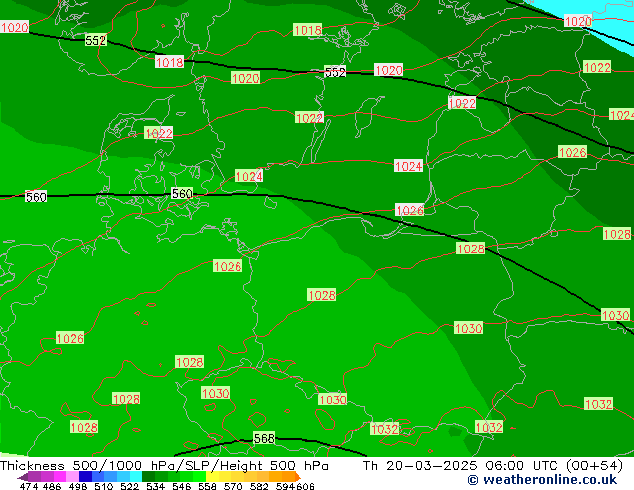Click the orange arrow at legend's right end

pyautogui.click(x=298, y=477)
